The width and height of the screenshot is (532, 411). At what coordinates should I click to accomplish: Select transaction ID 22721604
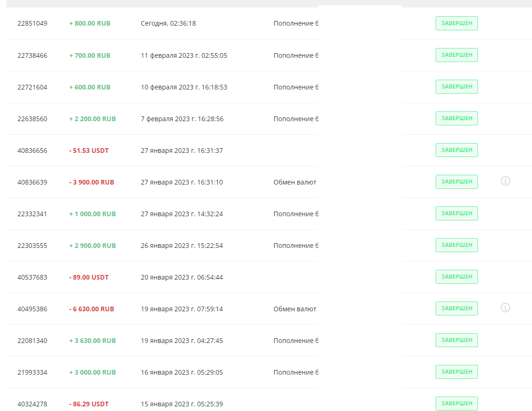coord(32,87)
